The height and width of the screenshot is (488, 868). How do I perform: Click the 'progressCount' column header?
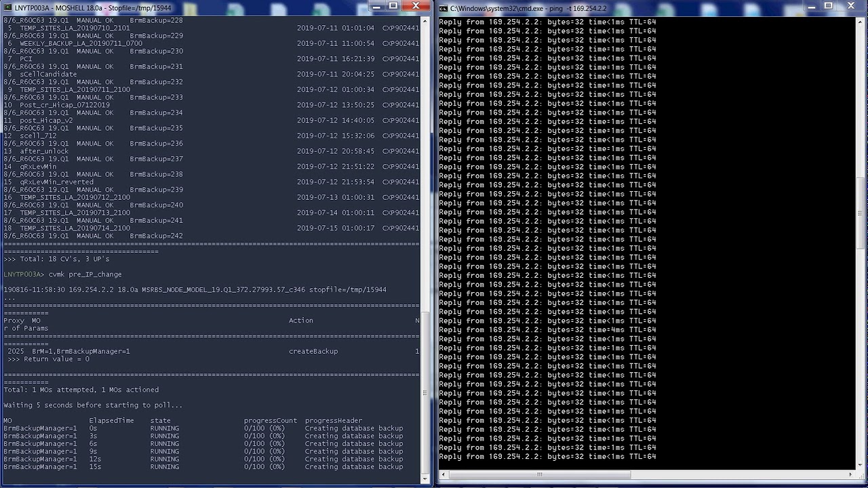pos(271,421)
